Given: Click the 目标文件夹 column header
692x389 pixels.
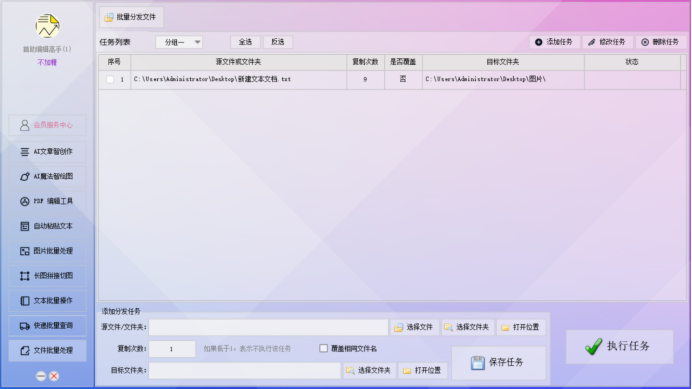Looking at the screenshot, I should coord(503,62).
